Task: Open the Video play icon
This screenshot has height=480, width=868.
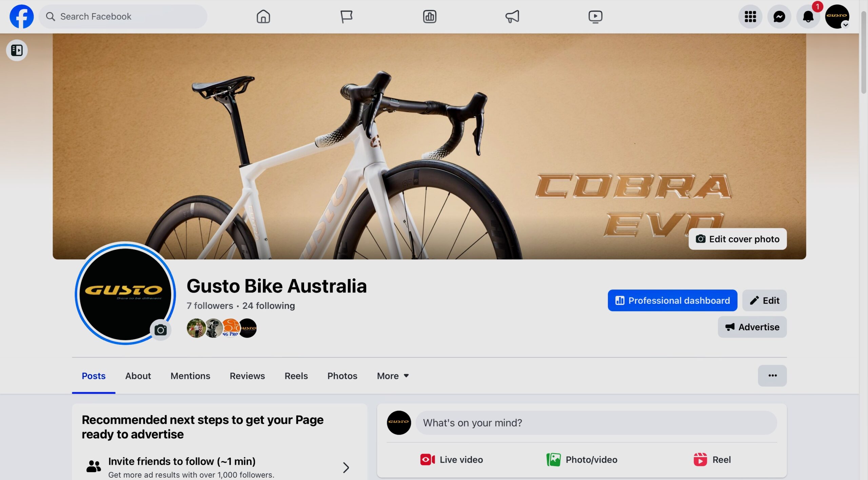Action: (595, 16)
